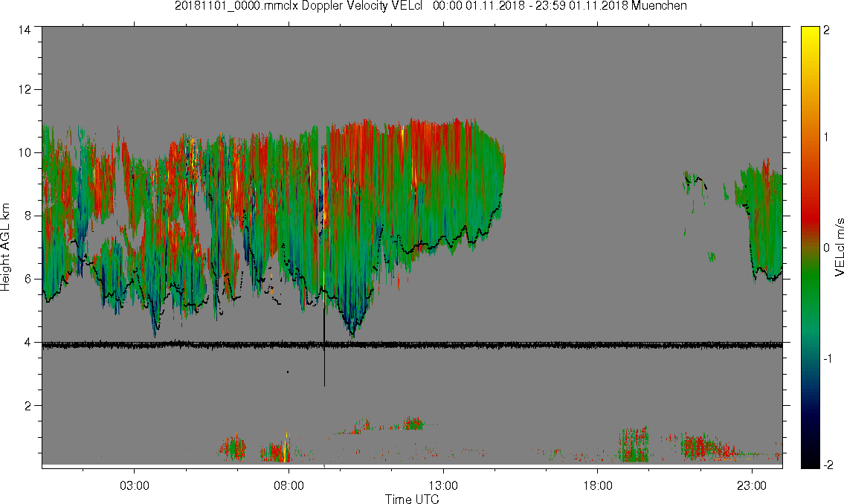Click the height label '14'
Image resolution: width=844 pixels, height=504 pixels.
click(25, 30)
